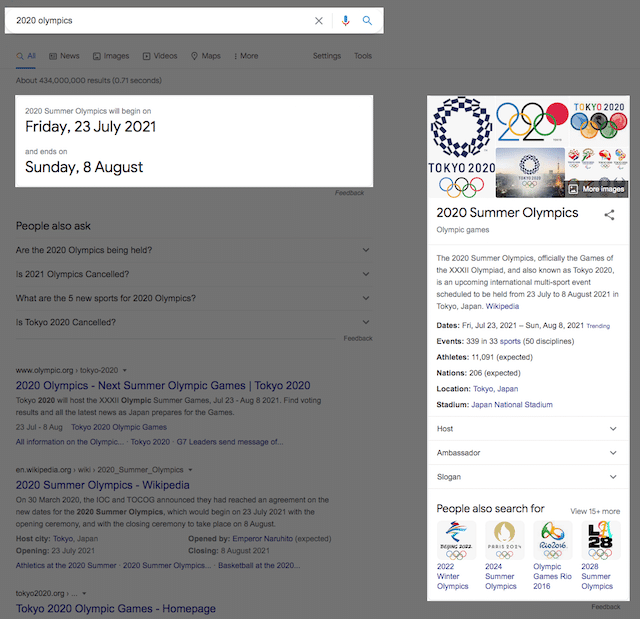The image size is (640, 619).
Task: Open 'All information on the Olympic...' sitelink
Action: point(70,442)
